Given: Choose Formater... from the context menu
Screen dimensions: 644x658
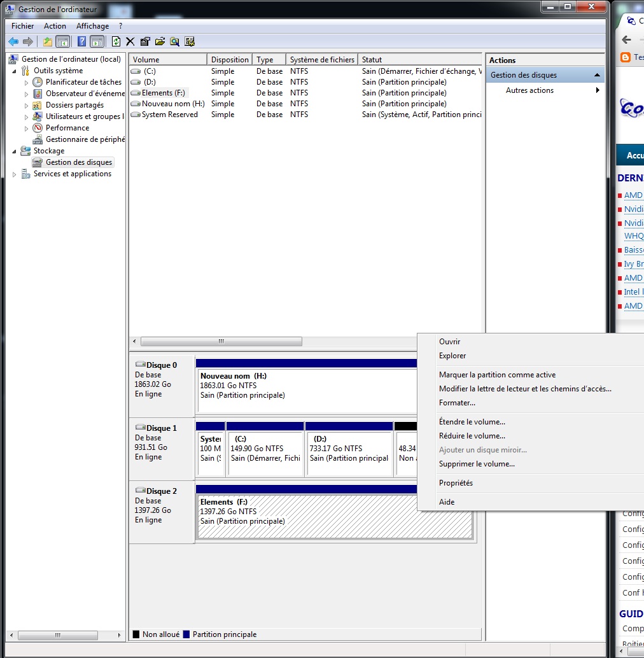Looking at the screenshot, I should [x=457, y=403].
